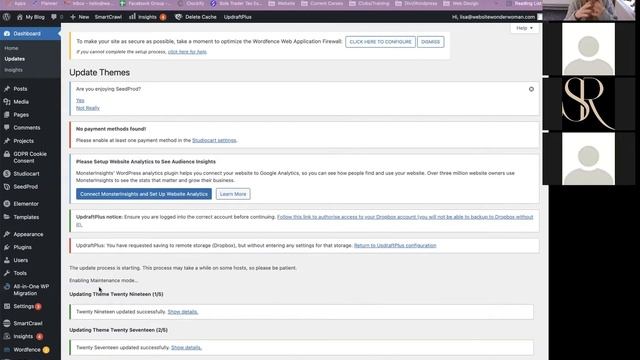Viewport: 640px width, 360px height.
Task: Click the Studiocart icon in sidebar
Action: coord(7,173)
